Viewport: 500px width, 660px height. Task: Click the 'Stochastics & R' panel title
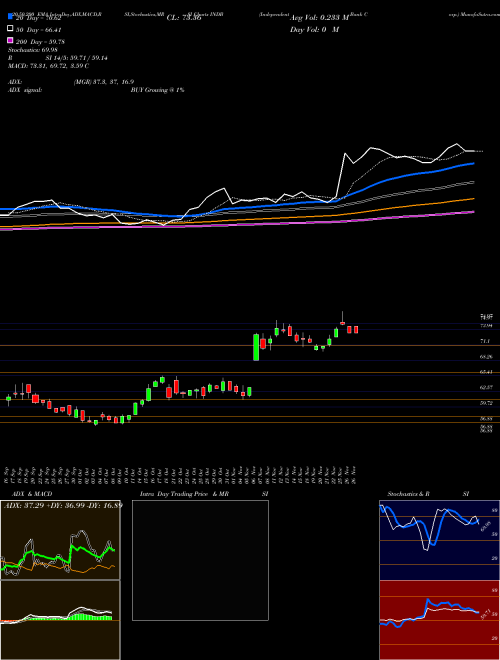coord(409,494)
